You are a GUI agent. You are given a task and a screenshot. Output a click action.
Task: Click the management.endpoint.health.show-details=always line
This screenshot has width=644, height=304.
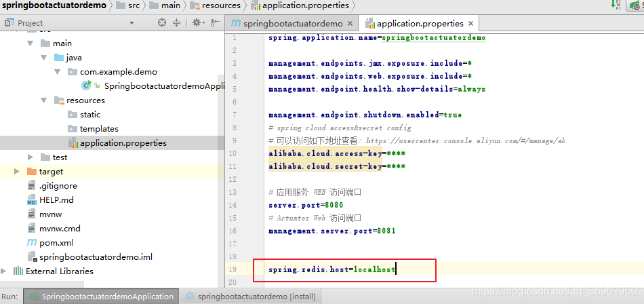pos(377,89)
